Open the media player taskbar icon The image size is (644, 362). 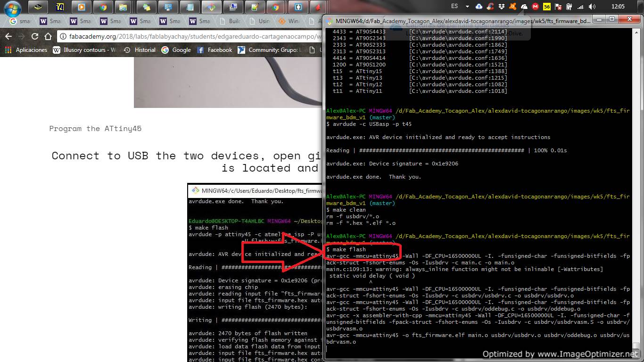[x=81, y=7]
